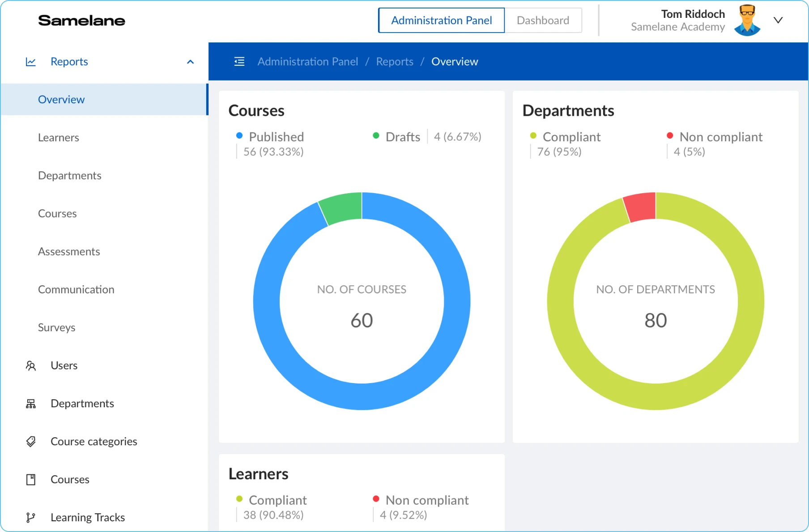Toggle Non compliant legend in Departments chart
This screenshot has height=532, width=809.
click(720, 137)
